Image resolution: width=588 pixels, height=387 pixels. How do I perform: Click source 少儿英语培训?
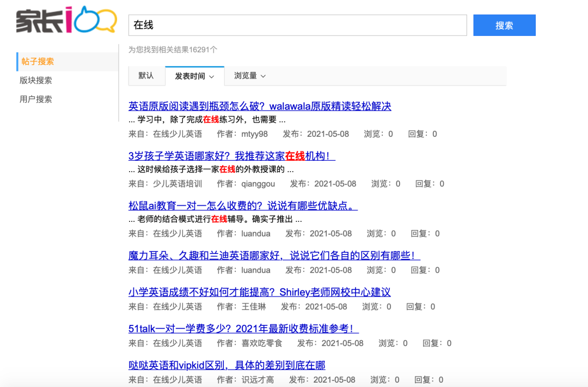[x=177, y=184]
